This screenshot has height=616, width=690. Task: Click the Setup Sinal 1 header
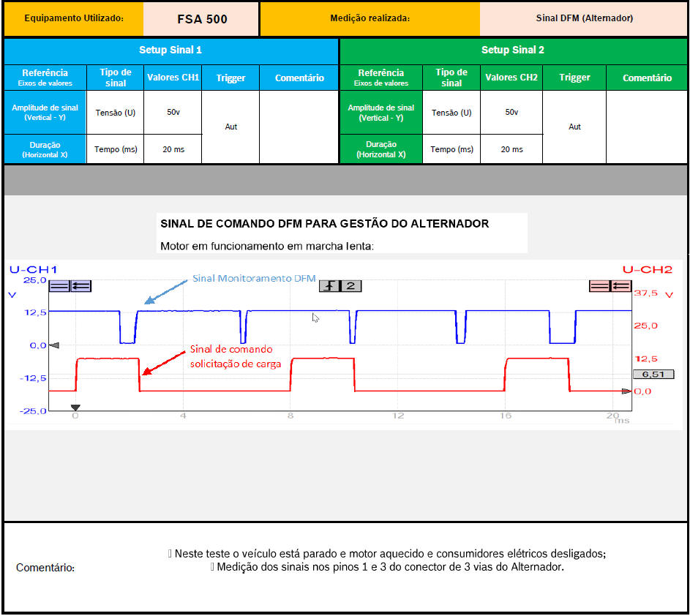pos(170,50)
